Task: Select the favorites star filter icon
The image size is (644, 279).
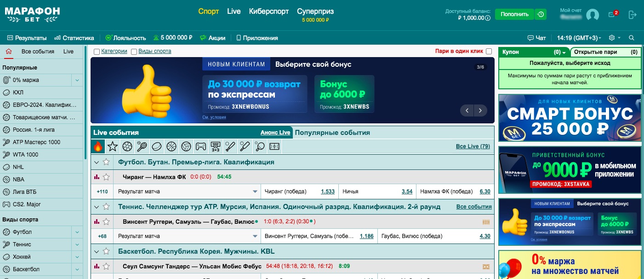Action: click(x=113, y=146)
